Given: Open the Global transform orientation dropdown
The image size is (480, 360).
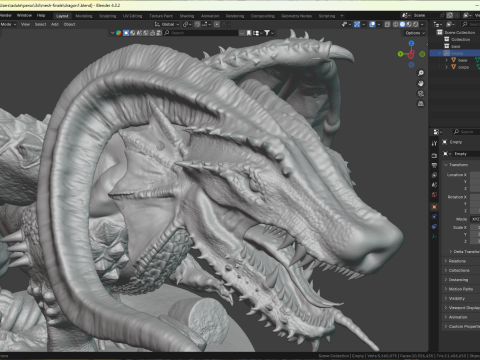Looking at the screenshot, I should [167, 24].
